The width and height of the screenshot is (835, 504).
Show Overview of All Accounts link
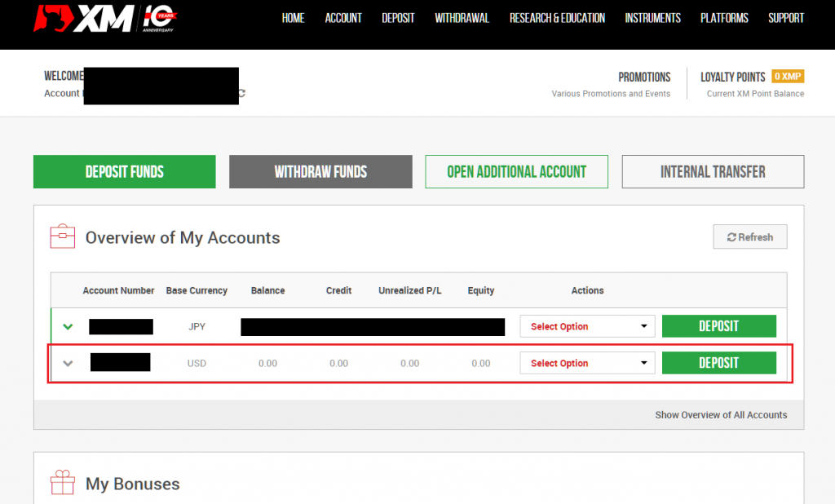721,415
